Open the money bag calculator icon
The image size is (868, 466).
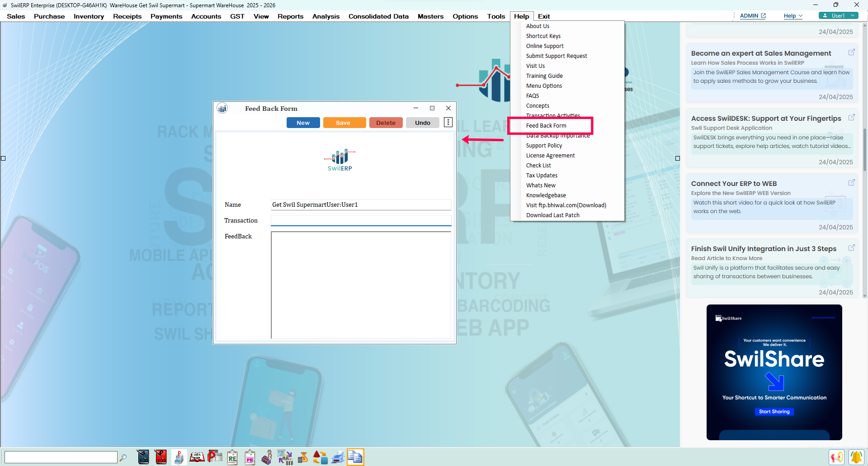point(302,457)
